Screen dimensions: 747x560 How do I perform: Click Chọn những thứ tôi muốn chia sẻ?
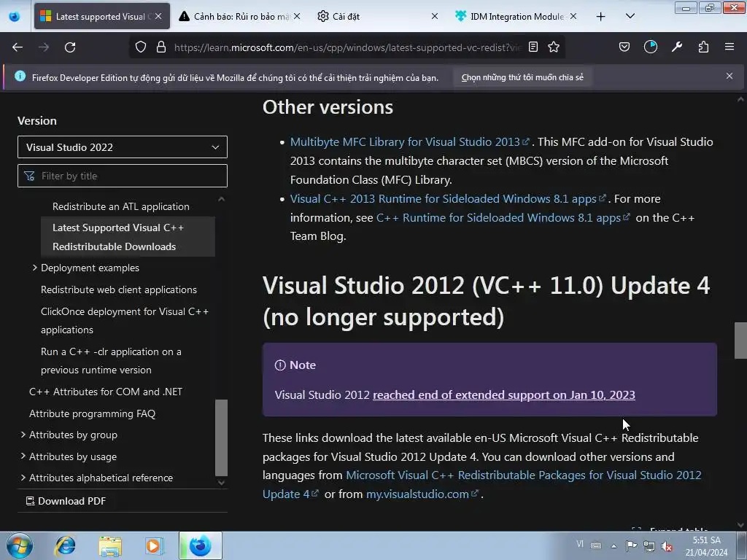tap(522, 77)
